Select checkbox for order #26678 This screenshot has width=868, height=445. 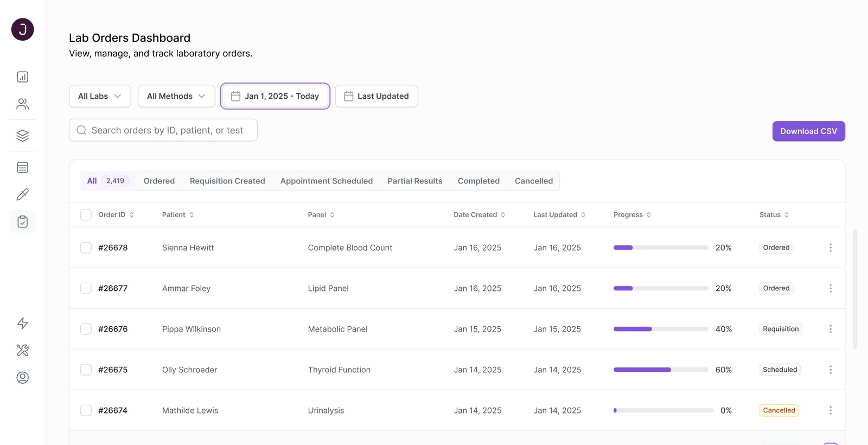click(x=86, y=247)
